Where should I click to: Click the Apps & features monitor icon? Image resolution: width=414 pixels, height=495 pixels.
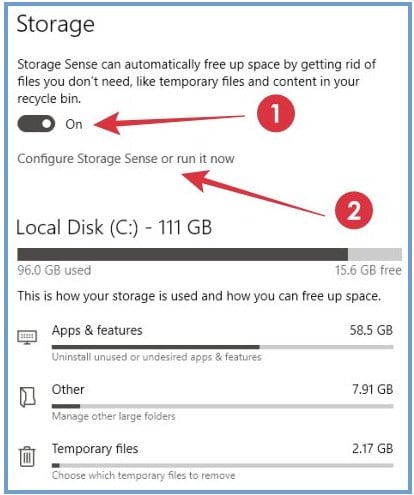pos(27,337)
